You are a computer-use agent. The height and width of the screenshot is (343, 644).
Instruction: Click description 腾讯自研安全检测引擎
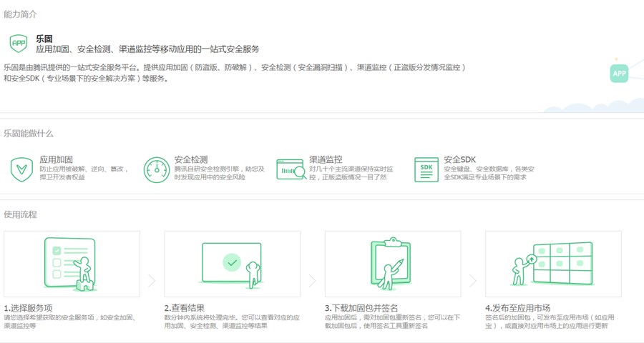[220, 173]
